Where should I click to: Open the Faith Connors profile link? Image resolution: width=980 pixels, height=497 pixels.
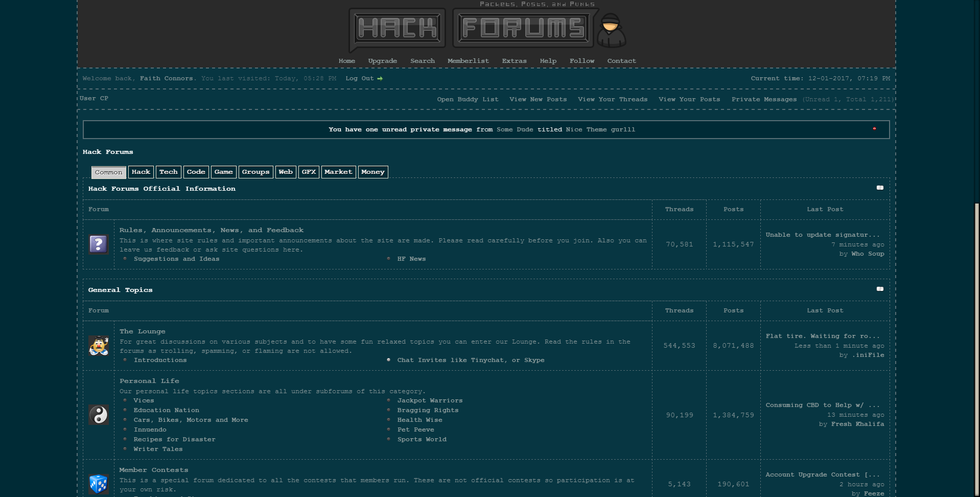click(167, 78)
